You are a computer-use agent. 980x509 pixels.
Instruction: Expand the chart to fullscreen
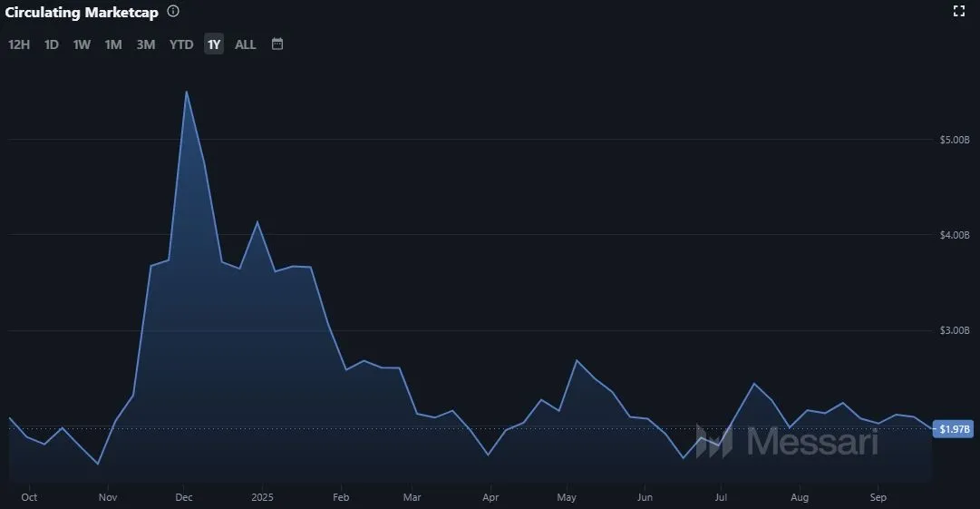coord(959,12)
